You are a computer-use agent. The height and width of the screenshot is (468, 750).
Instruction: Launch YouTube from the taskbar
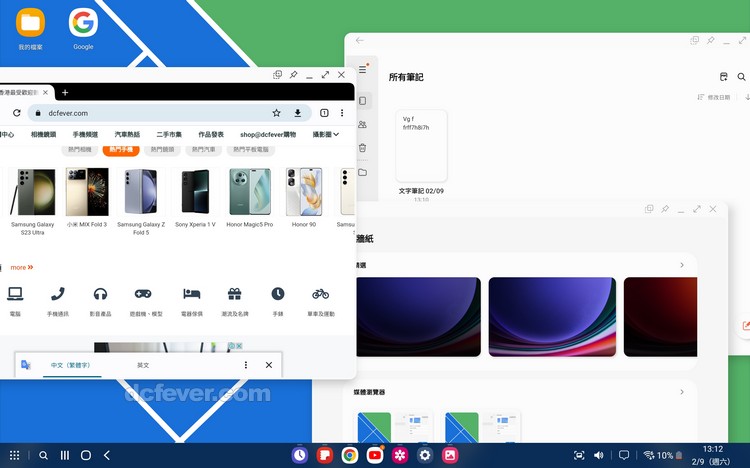(375, 455)
